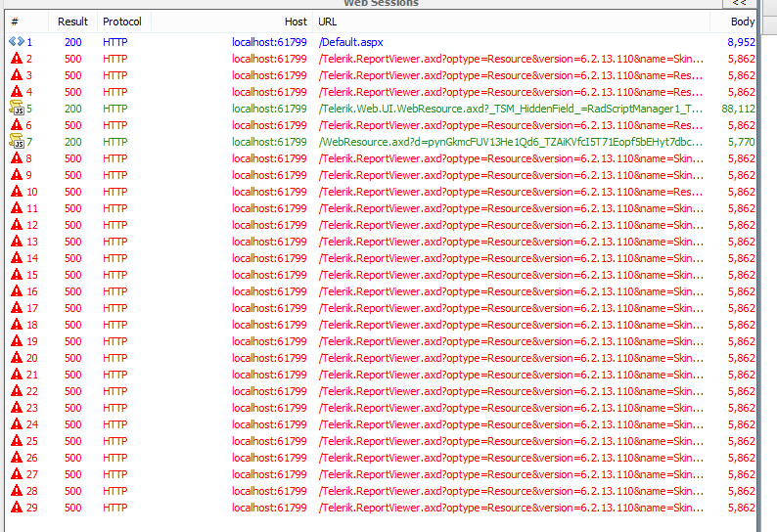
Task: Click the Telerik.ReportViewer.axd URL of session 6
Action: tap(511, 125)
